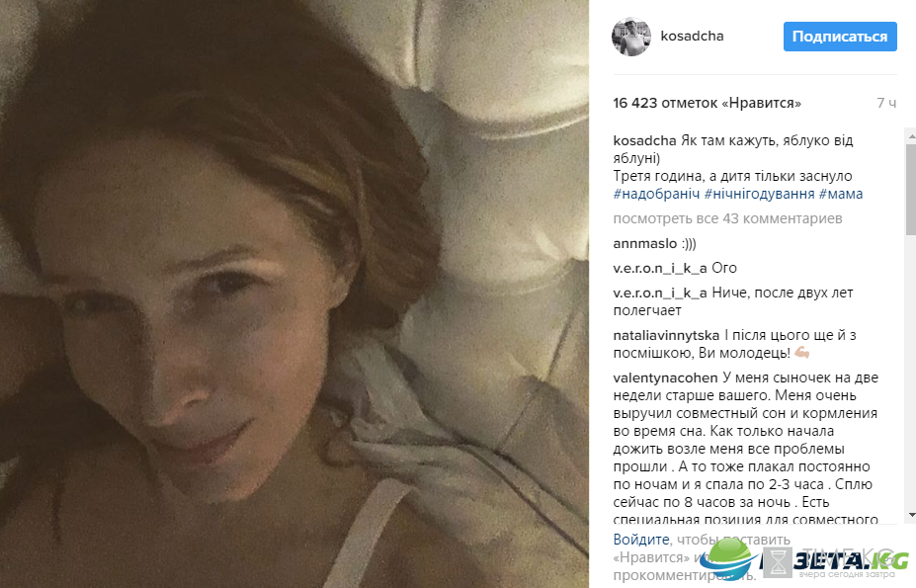Open nataliavinnytska commenter profile
Viewport: 916px width, 588px height.
[x=666, y=335]
